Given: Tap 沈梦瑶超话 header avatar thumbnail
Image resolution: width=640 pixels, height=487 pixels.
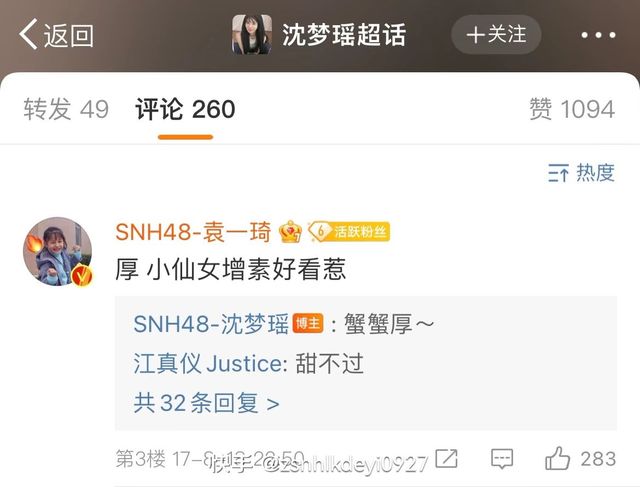Looking at the screenshot, I should (252, 34).
